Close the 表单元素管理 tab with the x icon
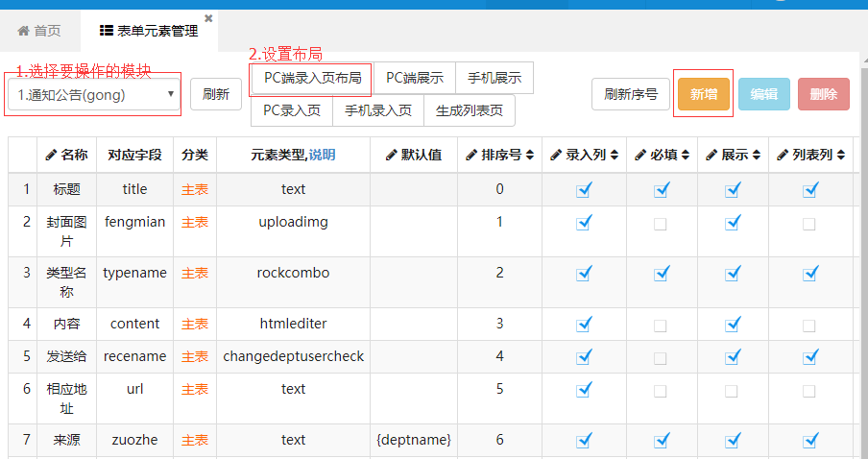Viewport: 868px width, 459px height. click(209, 18)
